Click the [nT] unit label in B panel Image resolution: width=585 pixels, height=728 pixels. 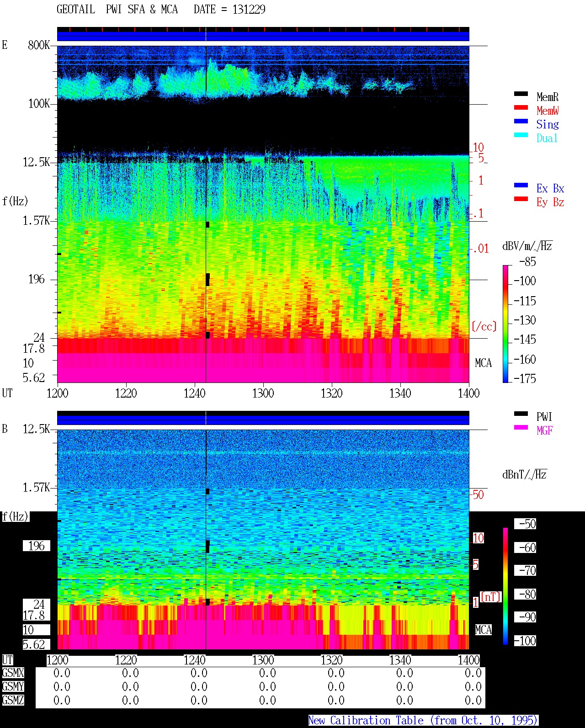pyautogui.click(x=491, y=597)
